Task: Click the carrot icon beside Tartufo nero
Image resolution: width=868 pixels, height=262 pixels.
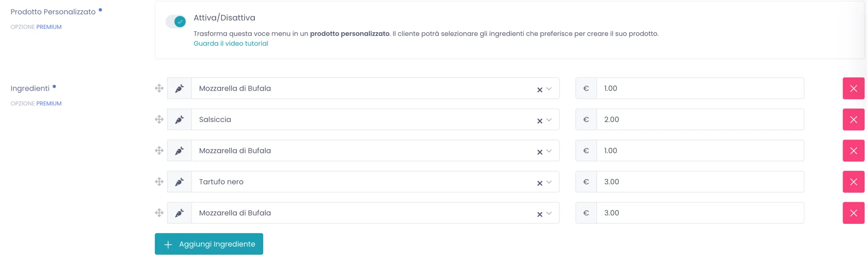Action: point(180,182)
